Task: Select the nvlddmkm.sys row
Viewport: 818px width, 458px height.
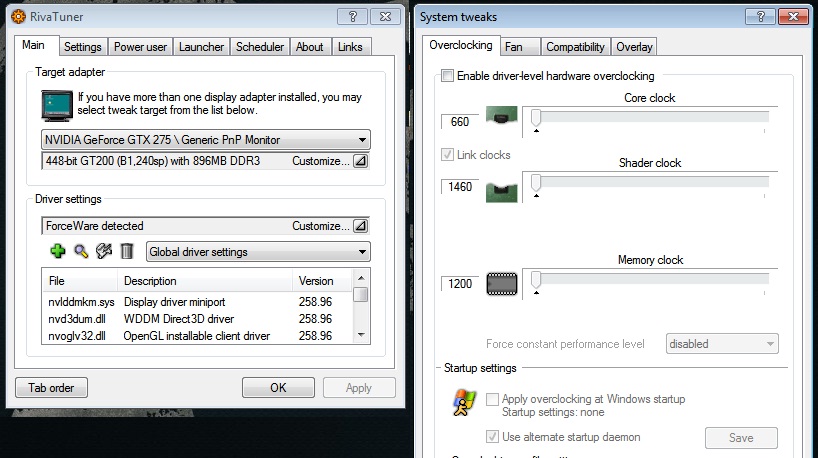Action: point(197,302)
